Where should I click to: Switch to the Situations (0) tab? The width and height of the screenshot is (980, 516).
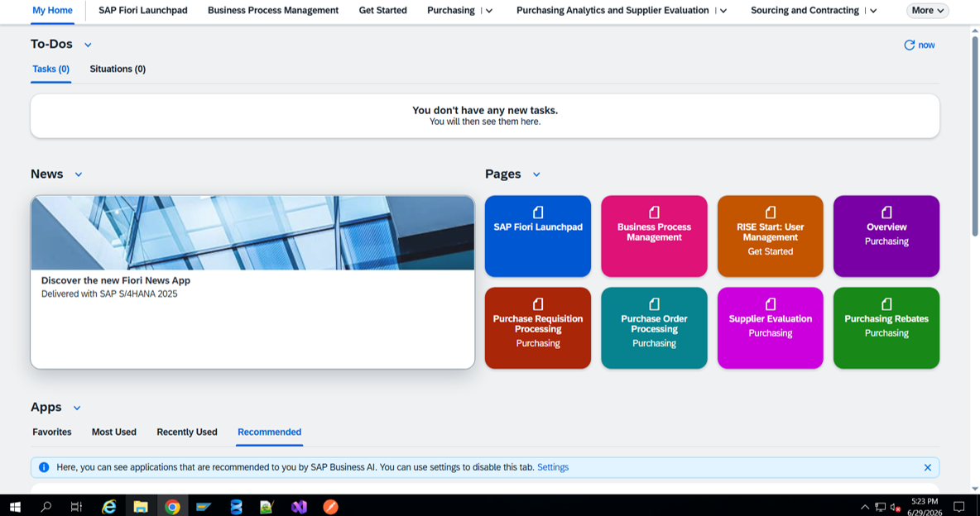pos(118,69)
